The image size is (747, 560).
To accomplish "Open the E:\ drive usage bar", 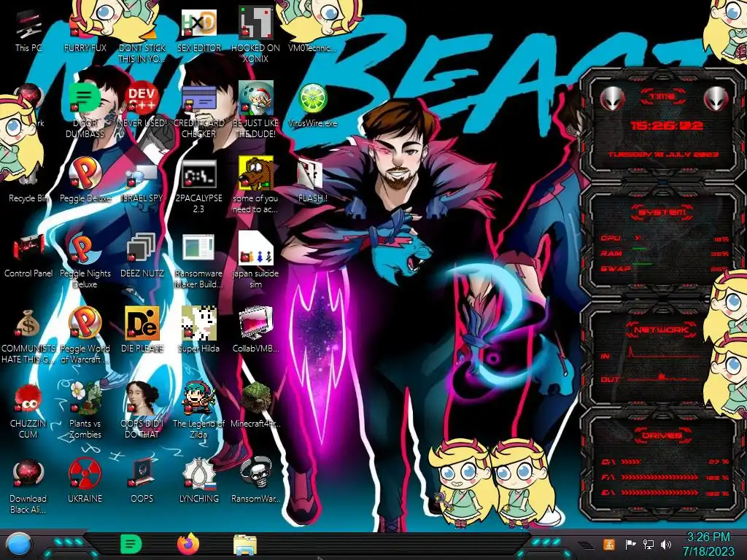I will pyautogui.click(x=665, y=493).
